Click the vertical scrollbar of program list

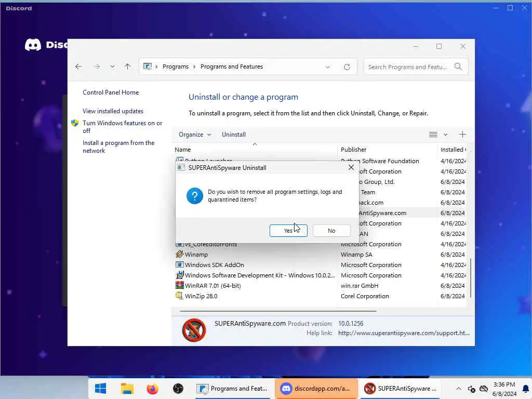click(471, 278)
